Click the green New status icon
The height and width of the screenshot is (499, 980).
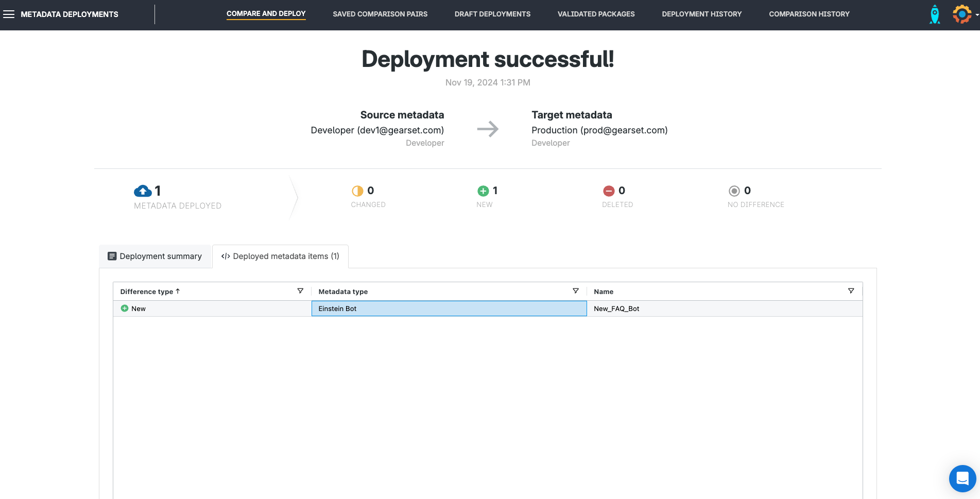[483, 191]
